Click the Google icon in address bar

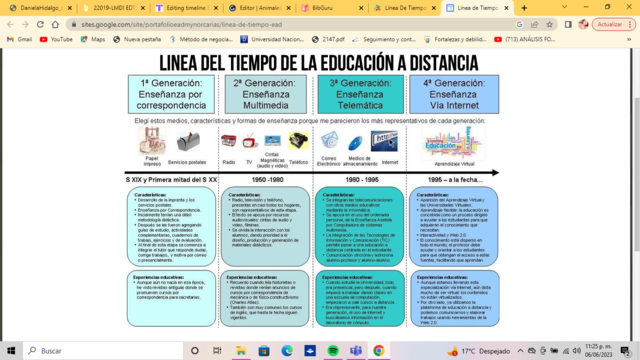519,24
